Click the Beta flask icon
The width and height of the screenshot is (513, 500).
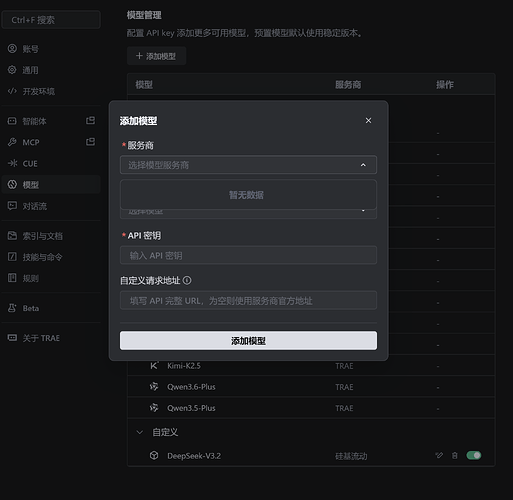(12, 308)
